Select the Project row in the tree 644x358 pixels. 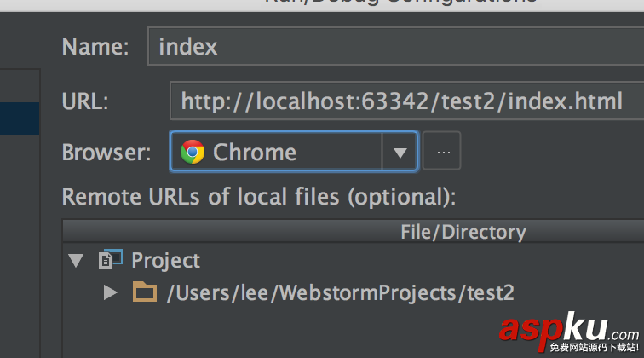tap(166, 260)
